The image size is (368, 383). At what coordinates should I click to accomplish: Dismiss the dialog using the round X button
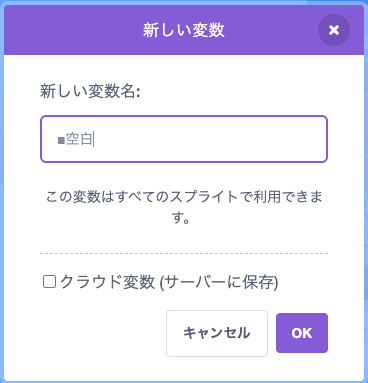pyautogui.click(x=334, y=30)
